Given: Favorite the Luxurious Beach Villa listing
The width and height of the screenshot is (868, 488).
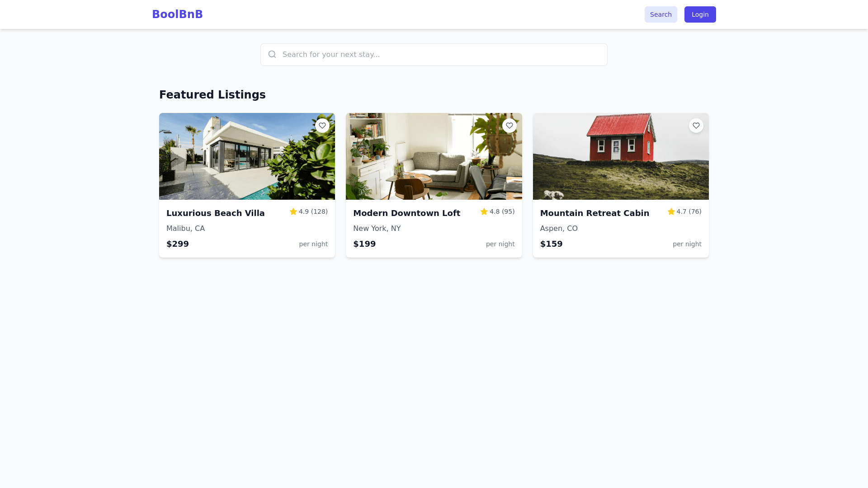Looking at the screenshot, I should pyautogui.click(x=322, y=126).
